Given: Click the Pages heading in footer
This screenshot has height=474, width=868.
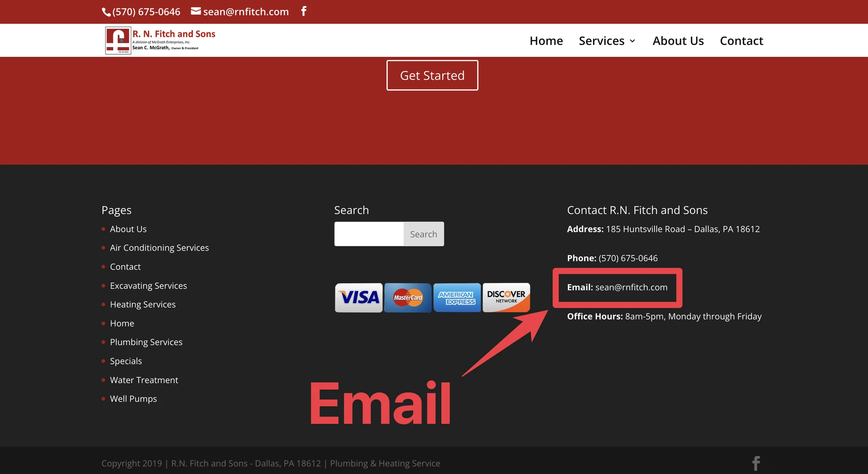Looking at the screenshot, I should 117,211.
